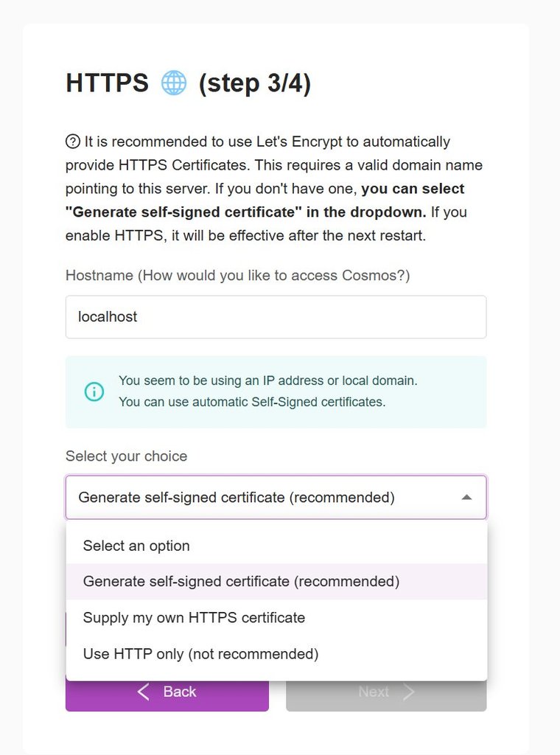Pick 'Use HTTP only (not recommended)'

(276, 654)
